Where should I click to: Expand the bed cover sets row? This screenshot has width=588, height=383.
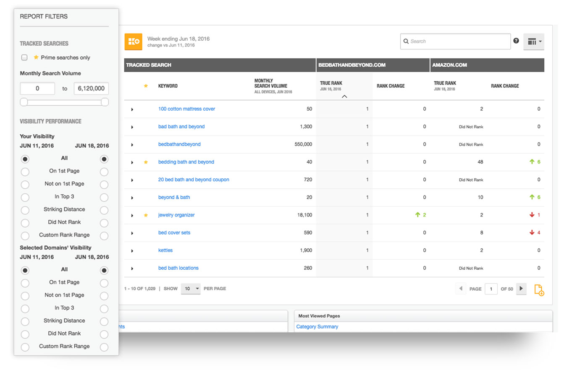pos(132,233)
